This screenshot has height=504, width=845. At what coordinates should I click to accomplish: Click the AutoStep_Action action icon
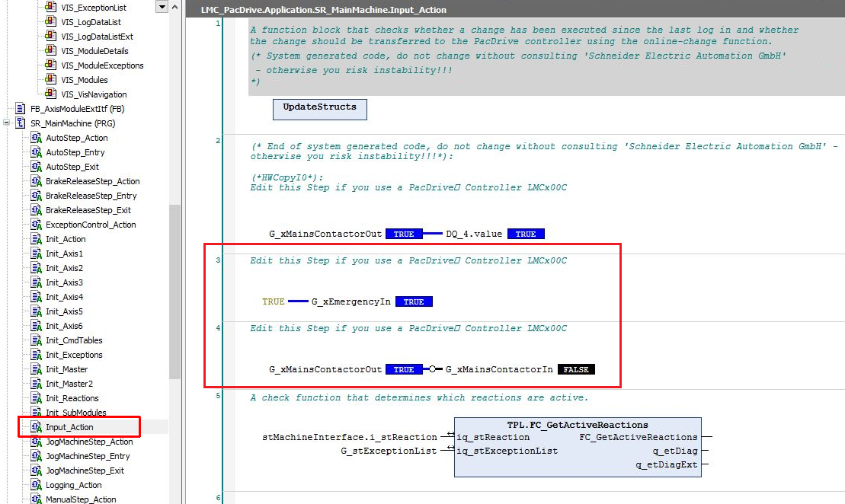tap(35, 138)
